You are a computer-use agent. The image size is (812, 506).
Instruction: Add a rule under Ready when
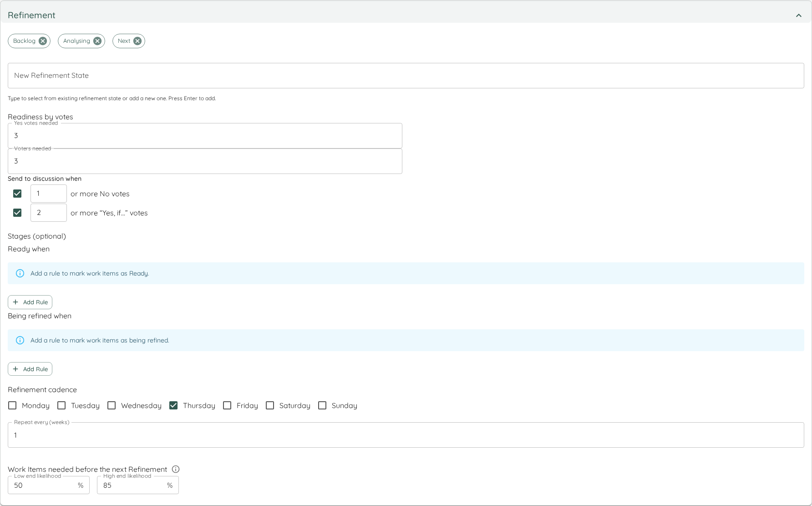(30, 302)
